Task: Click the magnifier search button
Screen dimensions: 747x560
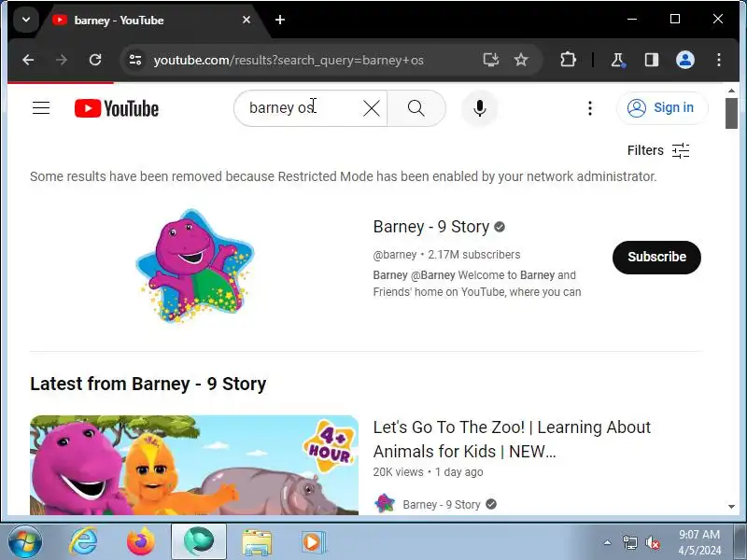Action: 416,108
